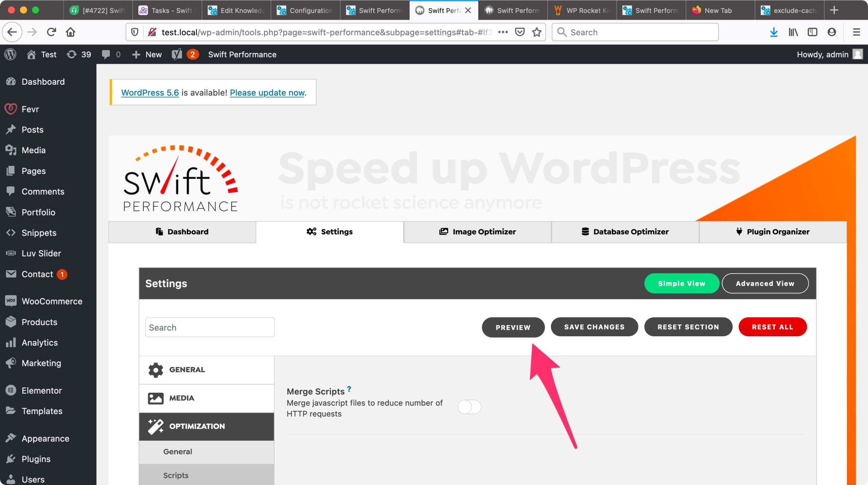The width and height of the screenshot is (868, 485).
Task: Click the Swift Performance logo
Action: (180, 179)
